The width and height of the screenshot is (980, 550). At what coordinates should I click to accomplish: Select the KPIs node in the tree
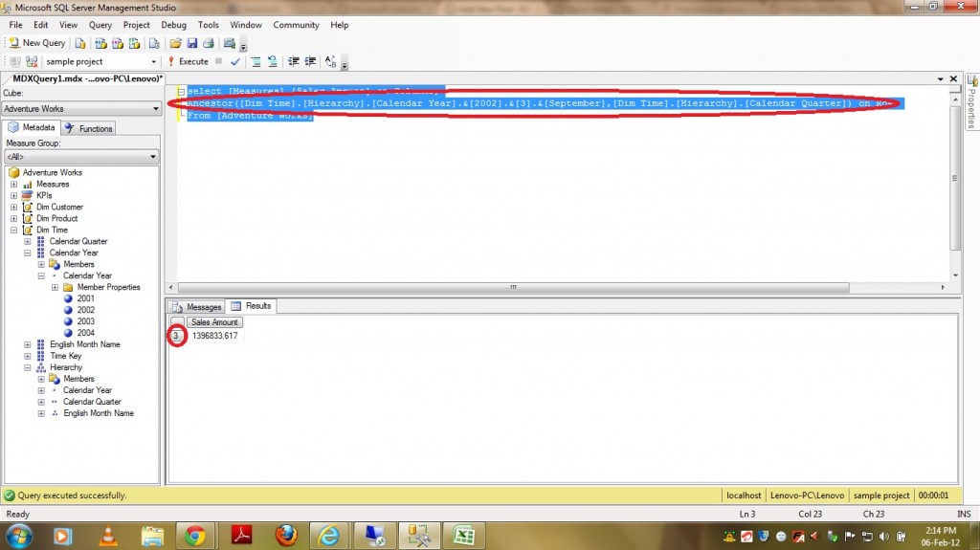pos(44,195)
